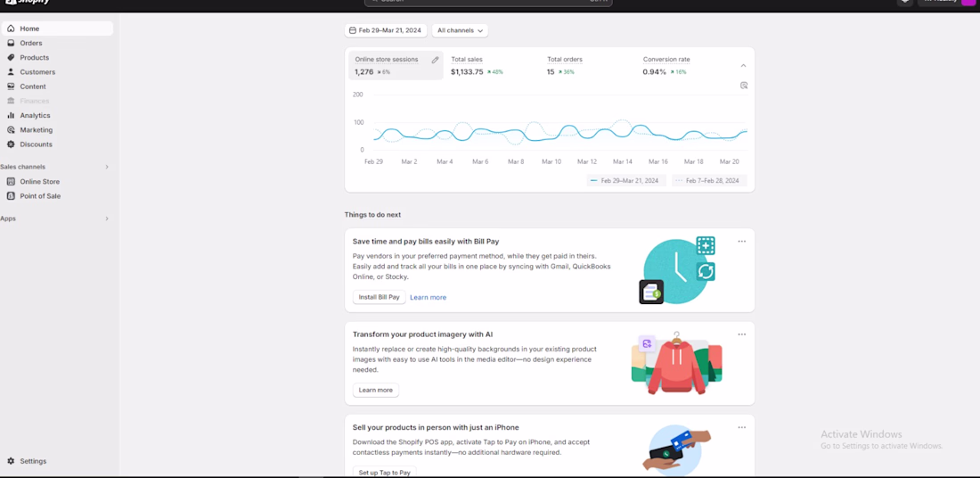Open the All channels dropdown
980x478 pixels.
460,30
